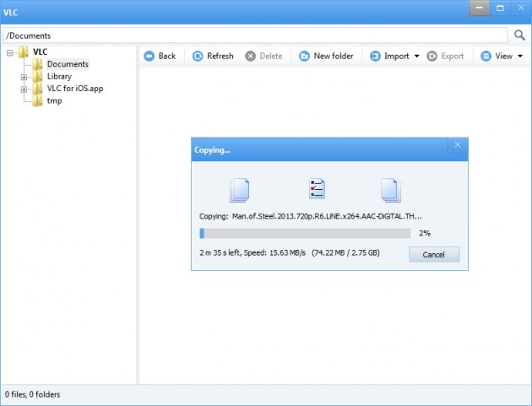Click the source files icon in Copying dialog
The image size is (532, 406).
click(x=240, y=190)
